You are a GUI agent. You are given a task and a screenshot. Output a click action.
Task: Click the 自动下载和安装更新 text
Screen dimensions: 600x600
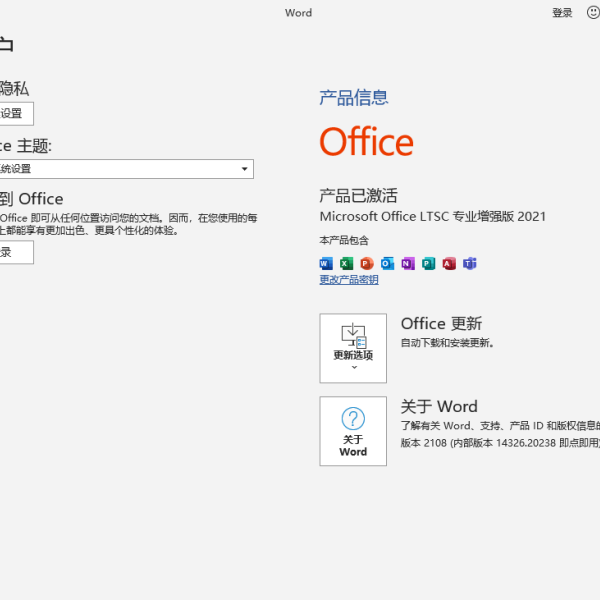447,343
